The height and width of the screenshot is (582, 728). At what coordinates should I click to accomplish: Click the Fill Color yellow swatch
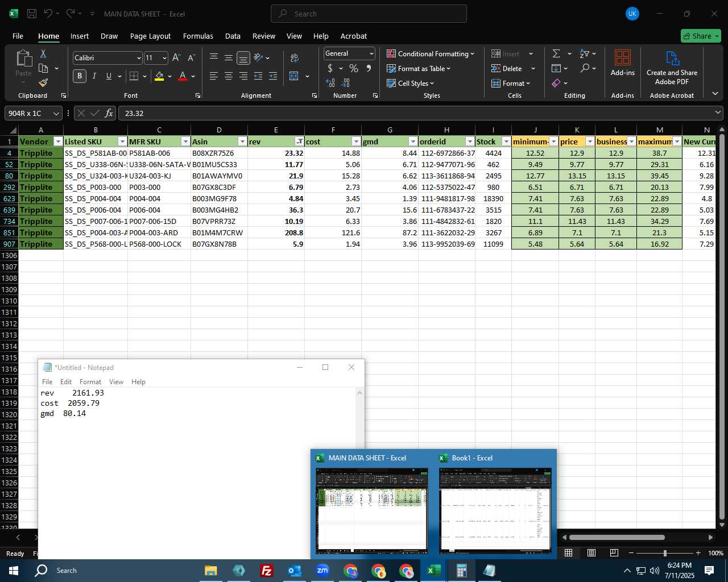pyautogui.click(x=159, y=76)
